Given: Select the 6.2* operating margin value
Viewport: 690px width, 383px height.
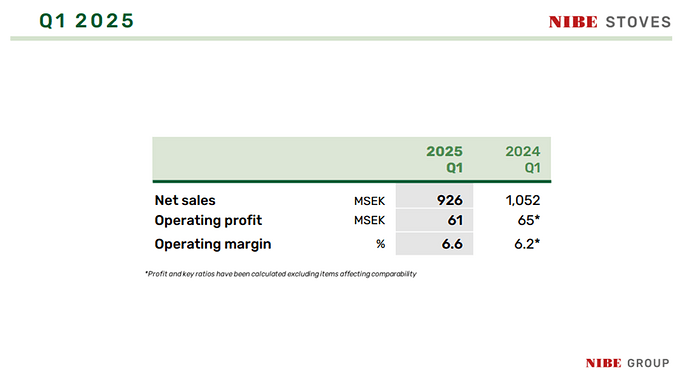Looking at the screenshot, I should [527, 244].
